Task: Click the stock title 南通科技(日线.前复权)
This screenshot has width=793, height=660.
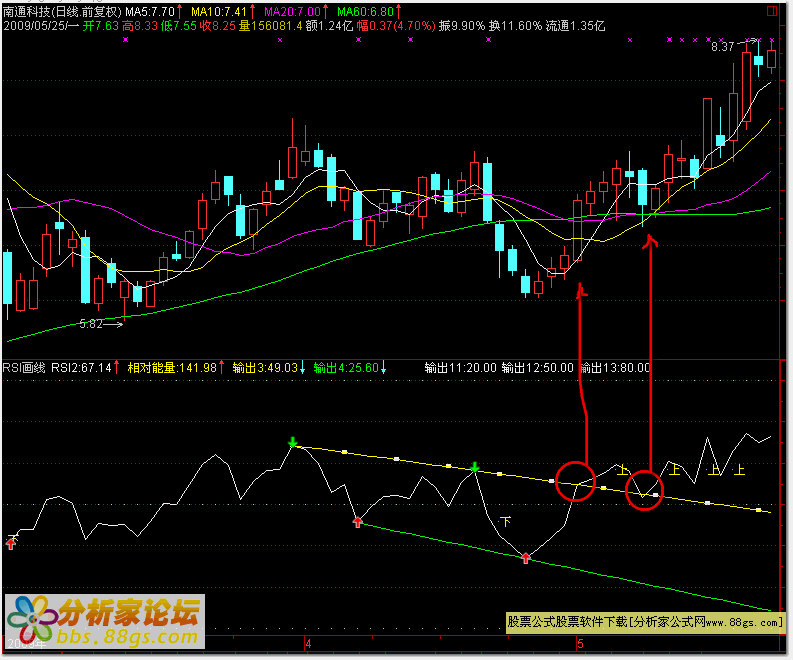Action: (63, 12)
